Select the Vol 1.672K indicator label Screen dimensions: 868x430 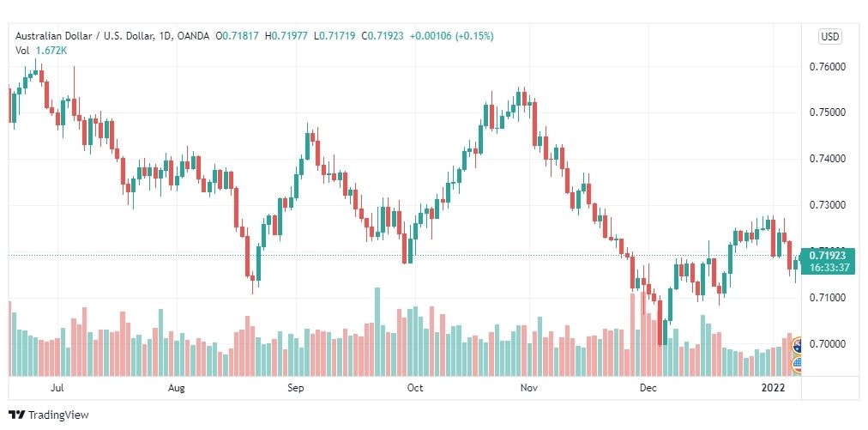coord(41,51)
